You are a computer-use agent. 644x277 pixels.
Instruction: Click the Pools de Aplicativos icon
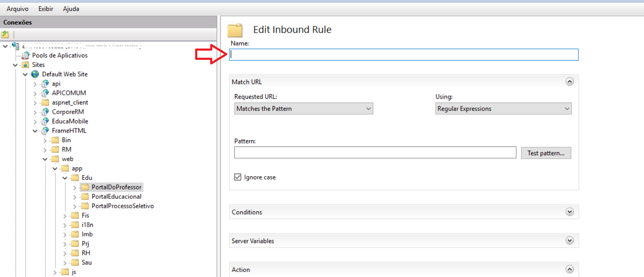tap(26, 55)
